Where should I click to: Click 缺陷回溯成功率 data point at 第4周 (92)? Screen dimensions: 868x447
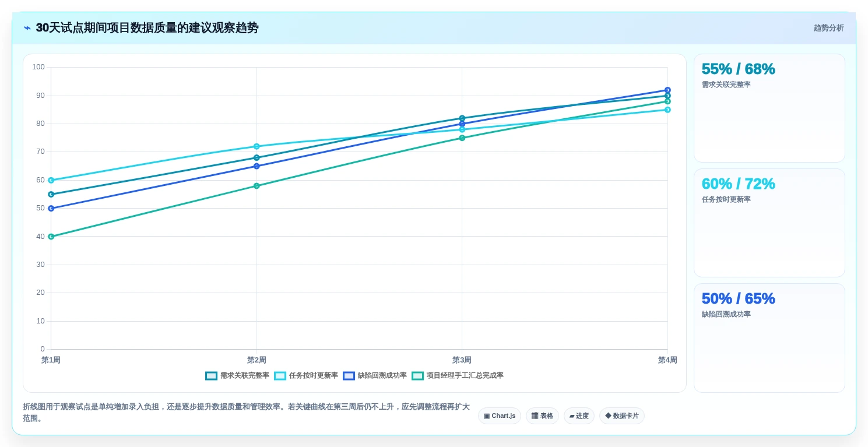tap(667, 90)
